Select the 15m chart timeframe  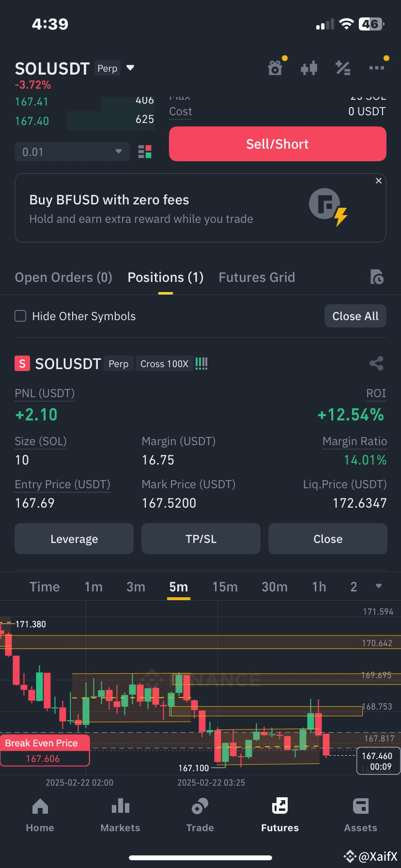pyautogui.click(x=225, y=587)
